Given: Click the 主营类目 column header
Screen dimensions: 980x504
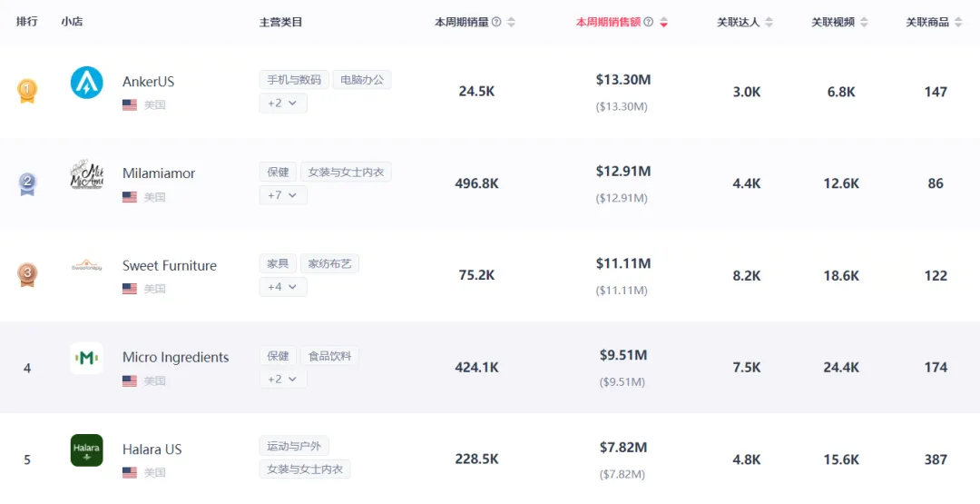Looking at the screenshot, I should pos(280,22).
